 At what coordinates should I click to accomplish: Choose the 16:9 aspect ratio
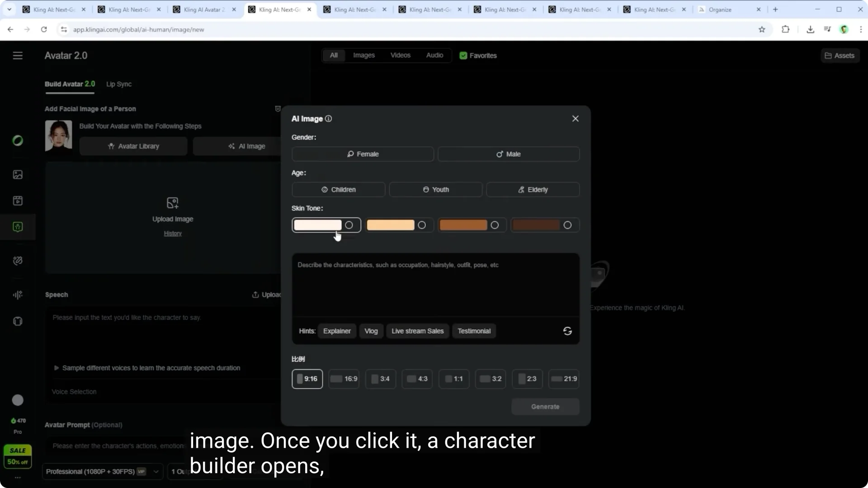[x=344, y=379]
